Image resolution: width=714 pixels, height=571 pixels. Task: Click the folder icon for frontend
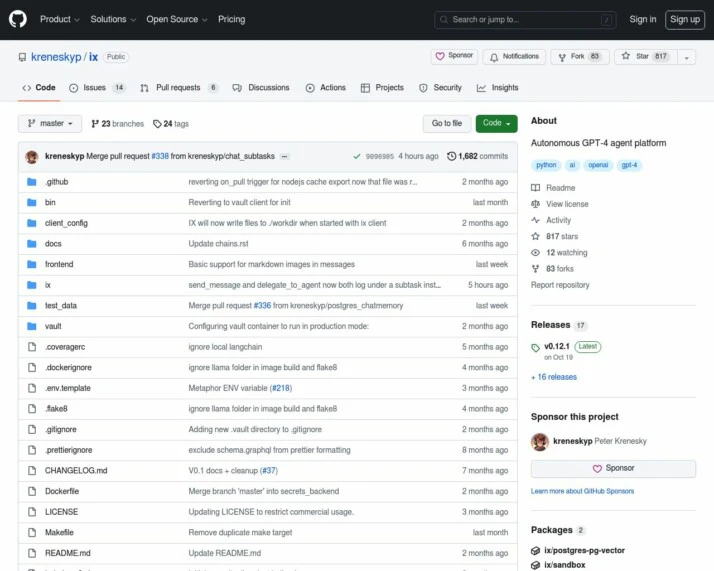pyautogui.click(x=31, y=265)
